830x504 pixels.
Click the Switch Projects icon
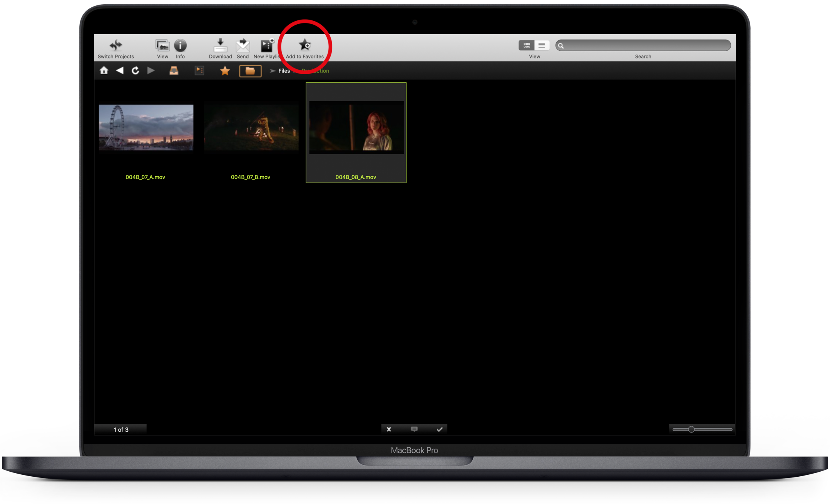tap(115, 45)
